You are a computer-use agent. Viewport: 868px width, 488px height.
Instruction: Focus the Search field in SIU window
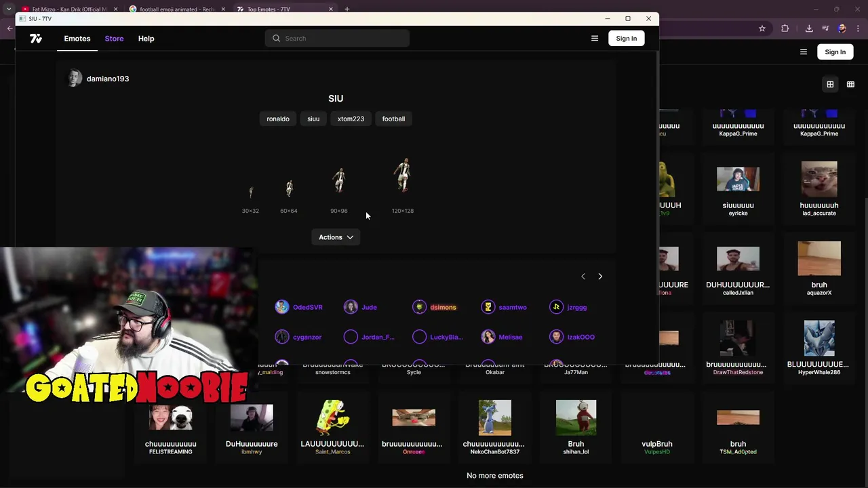pyautogui.click(x=337, y=39)
